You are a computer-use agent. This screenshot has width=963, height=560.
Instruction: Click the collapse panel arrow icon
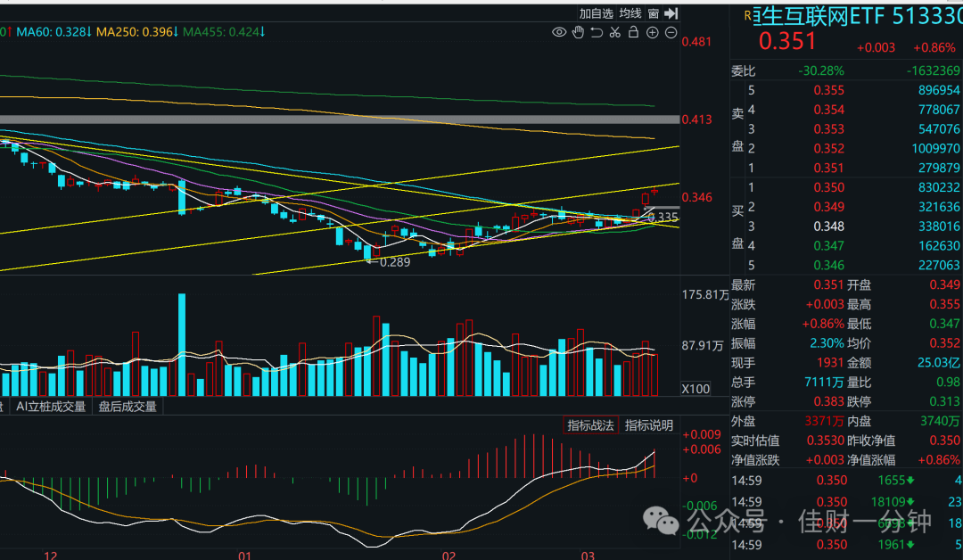tap(671, 13)
